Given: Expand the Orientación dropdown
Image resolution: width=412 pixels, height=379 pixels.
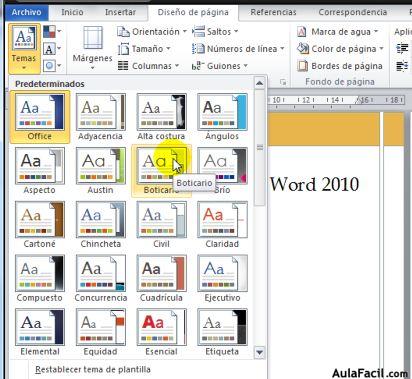Looking at the screenshot, I should pos(152,32).
